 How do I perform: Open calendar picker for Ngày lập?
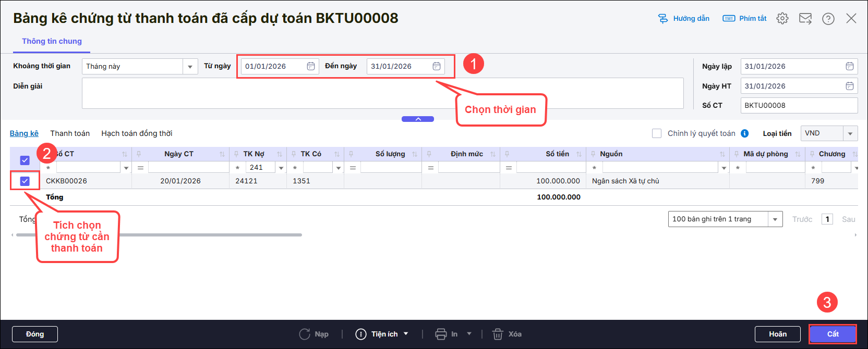click(x=850, y=66)
